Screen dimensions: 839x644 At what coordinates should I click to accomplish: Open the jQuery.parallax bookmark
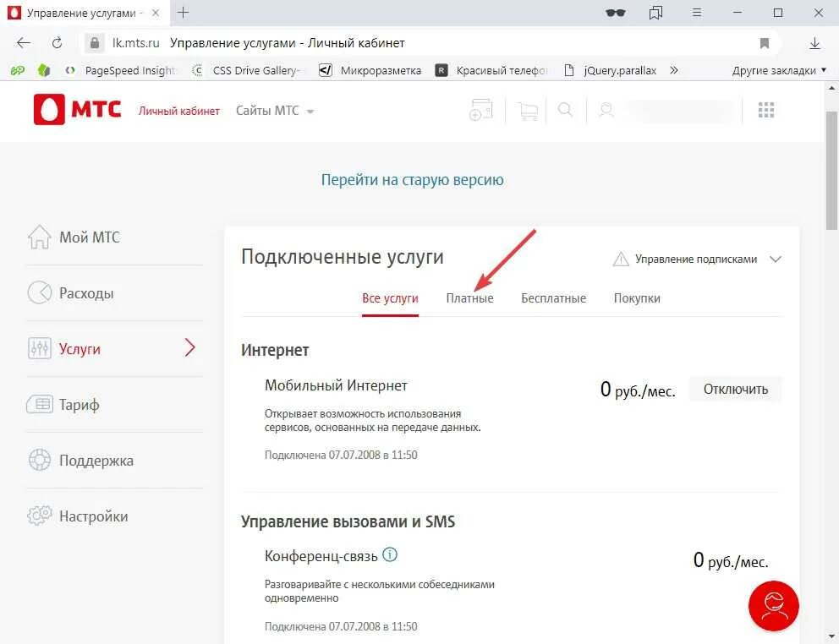click(610, 71)
